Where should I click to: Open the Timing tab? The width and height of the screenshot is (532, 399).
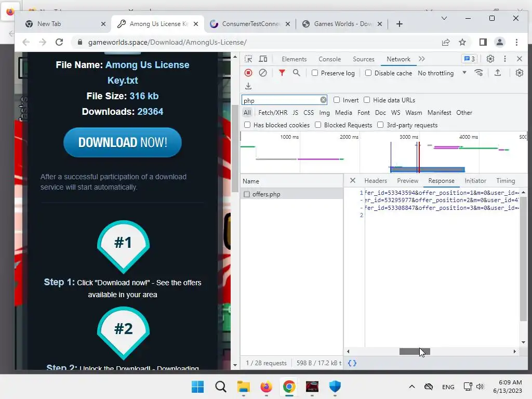pos(506,181)
